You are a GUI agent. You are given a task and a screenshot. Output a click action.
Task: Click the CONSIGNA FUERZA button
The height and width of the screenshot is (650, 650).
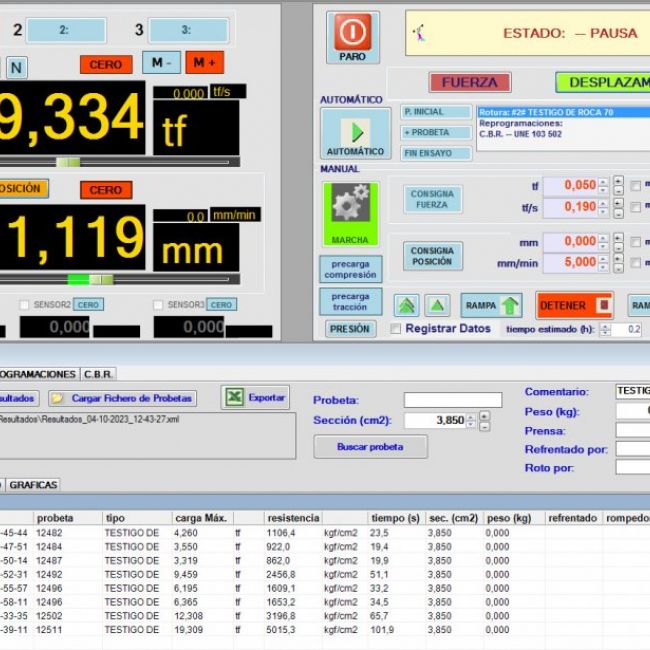(432, 199)
